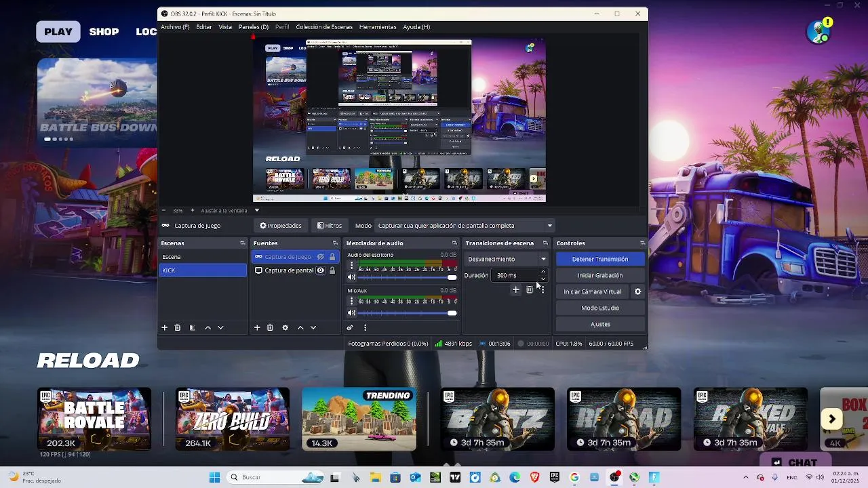Add a new scene with plus icon
Image resolution: width=868 pixels, height=488 pixels.
pos(164,327)
